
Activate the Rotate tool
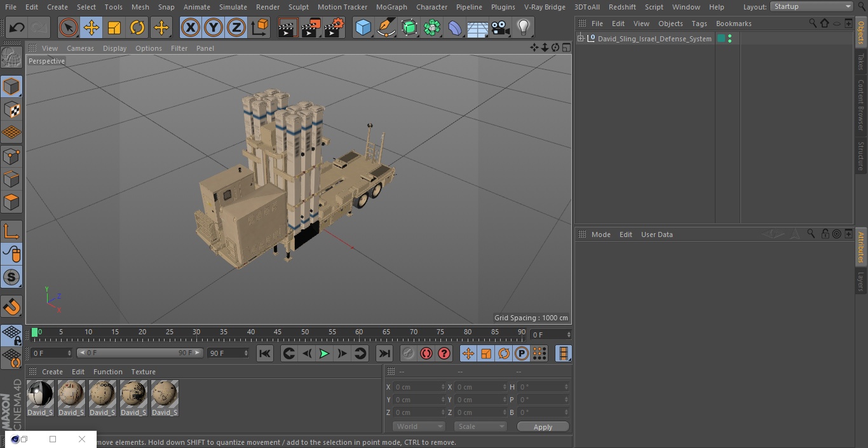137,27
